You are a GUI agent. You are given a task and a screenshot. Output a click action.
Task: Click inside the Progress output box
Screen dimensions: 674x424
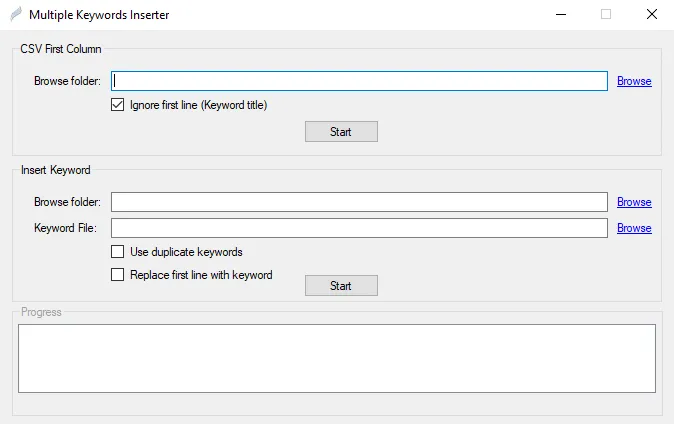click(x=337, y=358)
